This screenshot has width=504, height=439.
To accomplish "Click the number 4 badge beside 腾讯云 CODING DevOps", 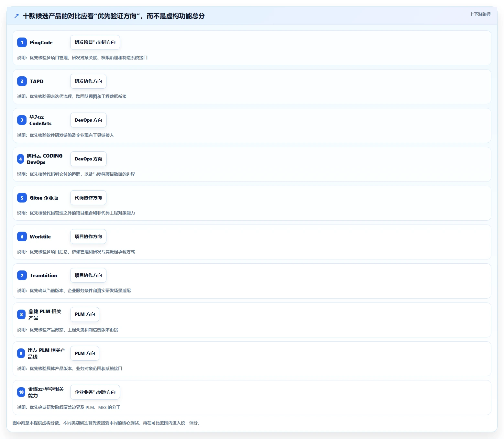I will (x=21, y=159).
